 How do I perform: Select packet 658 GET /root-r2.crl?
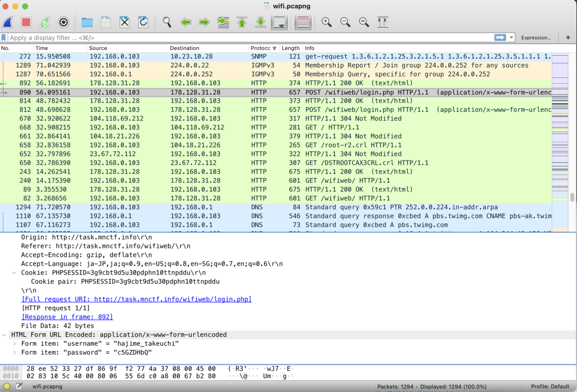(x=276, y=145)
